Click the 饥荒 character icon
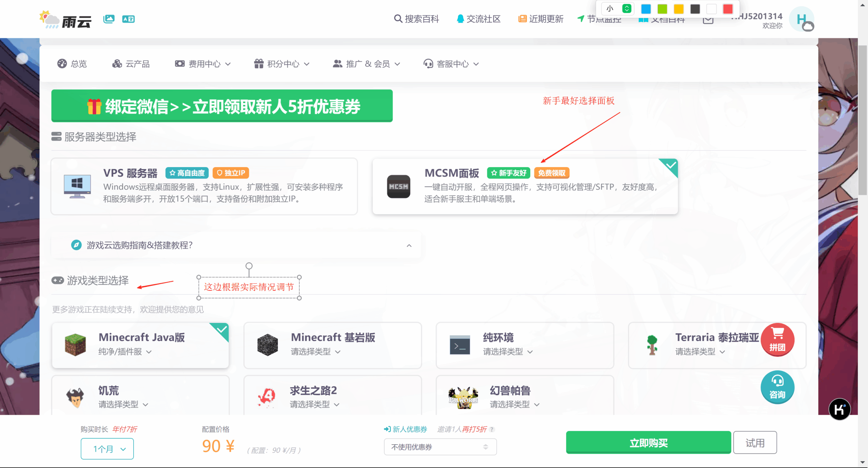This screenshot has width=868, height=468. (x=75, y=398)
